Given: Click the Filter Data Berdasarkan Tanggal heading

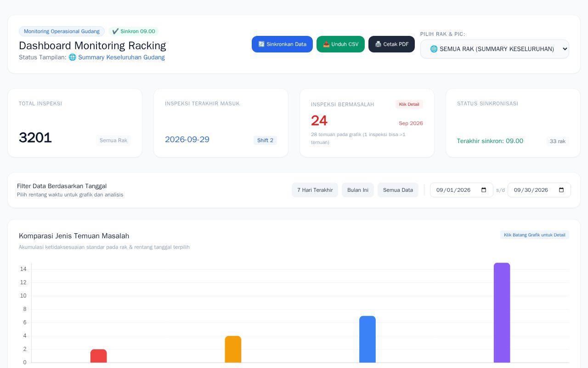Looking at the screenshot, I should [x=62, y=186].
